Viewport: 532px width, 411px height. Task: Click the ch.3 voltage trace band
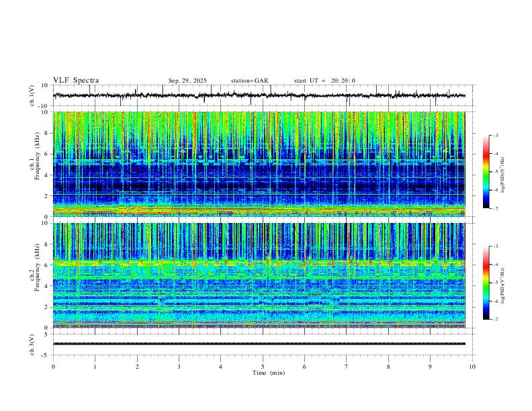[259, 344]
